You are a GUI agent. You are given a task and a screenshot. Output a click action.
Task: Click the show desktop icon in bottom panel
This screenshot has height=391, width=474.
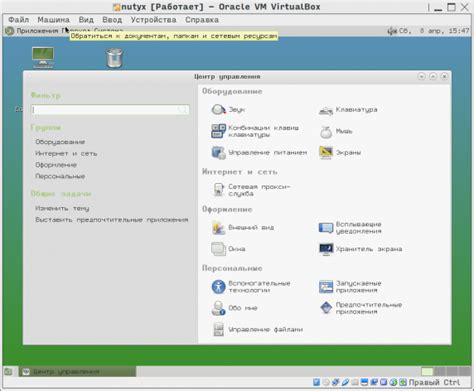pyautogui.click(x=8, y=371)
